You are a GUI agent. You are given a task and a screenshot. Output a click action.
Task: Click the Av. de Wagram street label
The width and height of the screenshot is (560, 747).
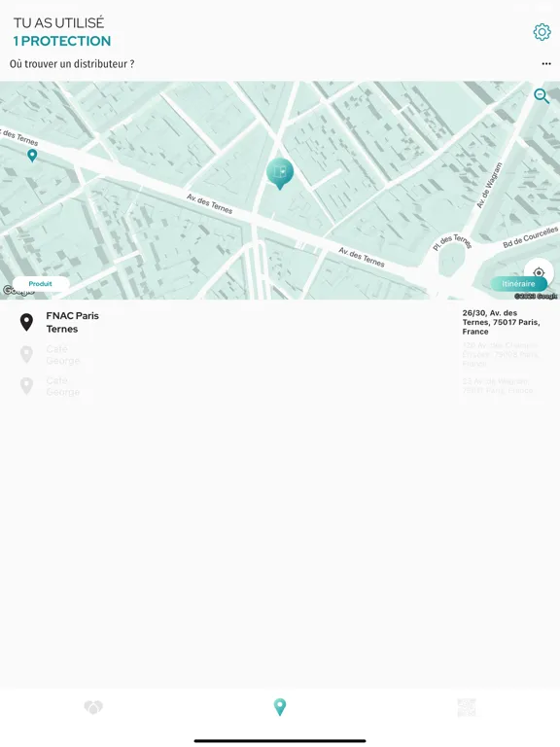[490, 186]
